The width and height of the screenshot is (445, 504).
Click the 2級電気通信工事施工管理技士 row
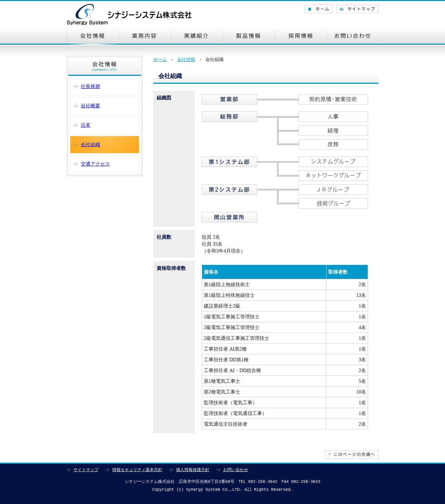pos(285,338)
